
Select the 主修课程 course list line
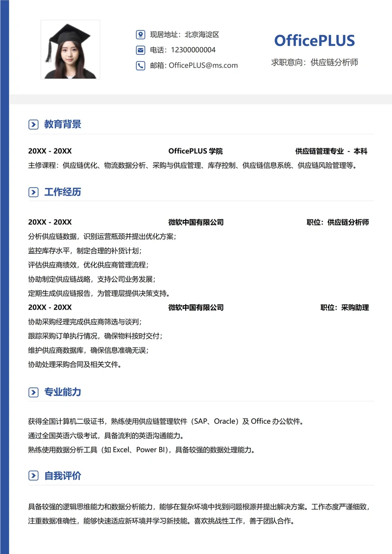[x=193, y=166]
